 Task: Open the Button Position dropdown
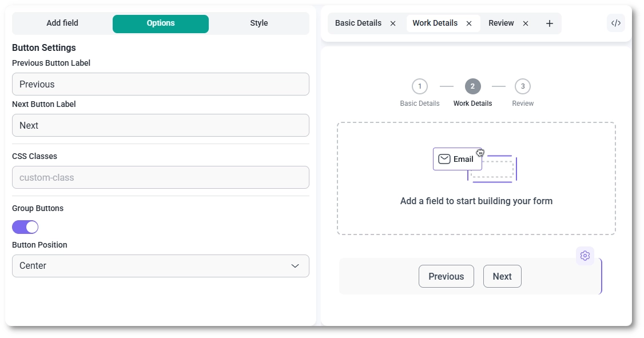tap(161, 266)
